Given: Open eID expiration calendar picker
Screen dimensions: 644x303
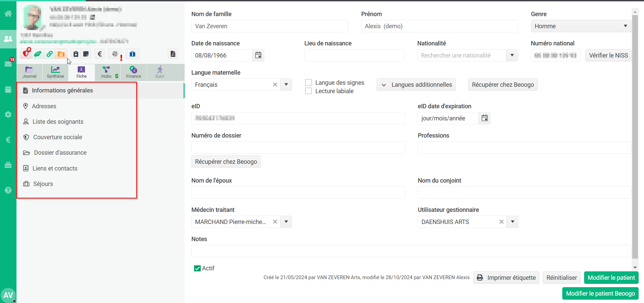Looking at the screenshot, I should coord(485,118).
